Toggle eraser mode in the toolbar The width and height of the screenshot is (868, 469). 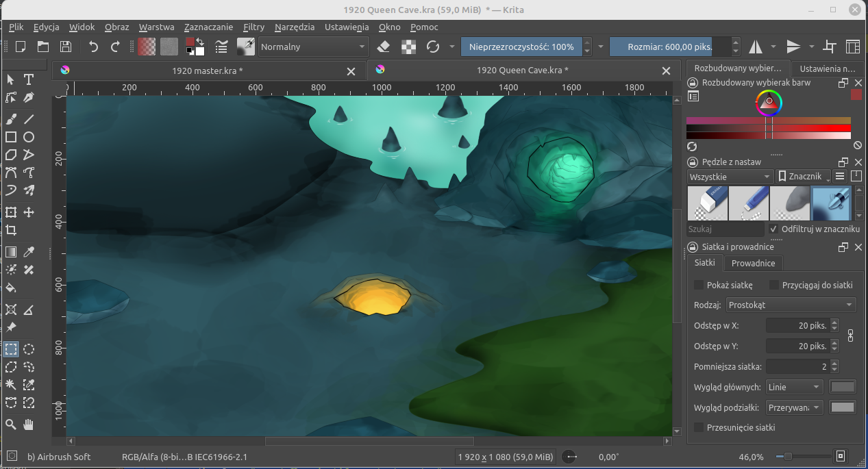point(384,47)
